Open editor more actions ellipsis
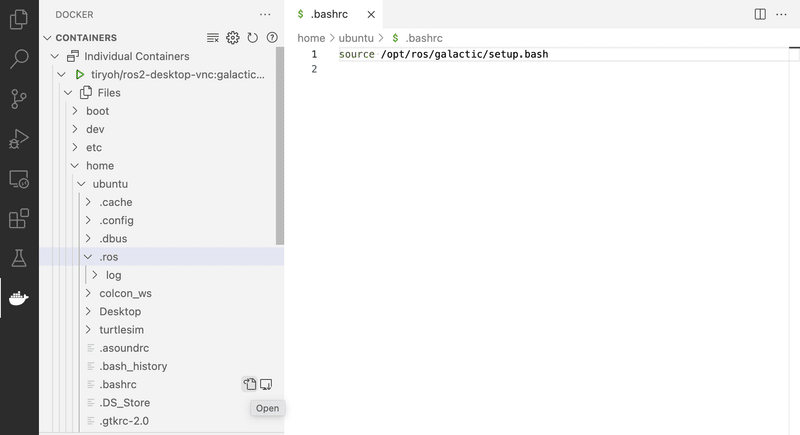Image resolution: width=800 pixels, height=435 pixels. click(x=781, y=14)
